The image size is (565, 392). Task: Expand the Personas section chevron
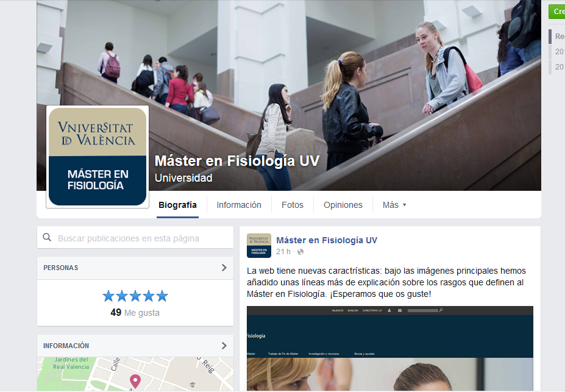[x=224, y=268]
